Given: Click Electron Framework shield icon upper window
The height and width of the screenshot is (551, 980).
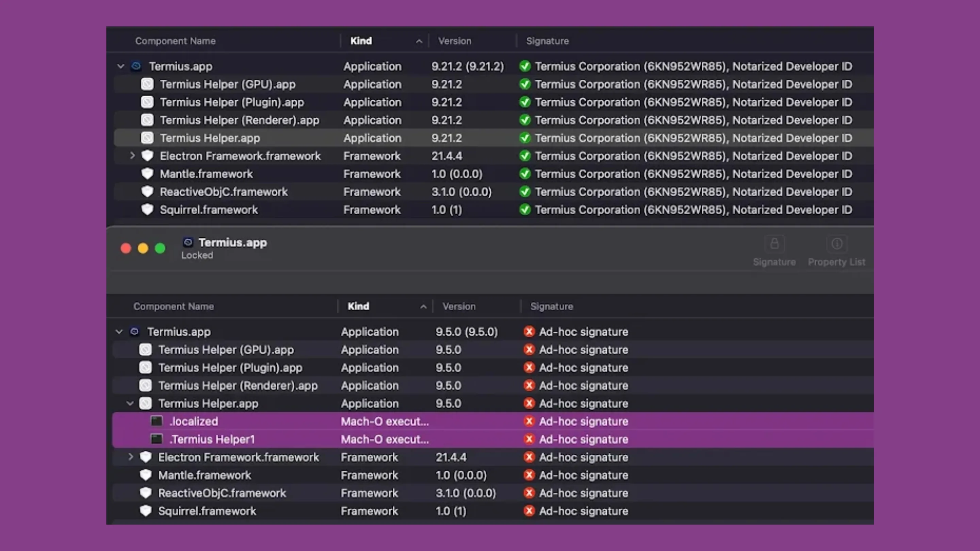Looking at the screenshot, I should [x=147, y=155].
